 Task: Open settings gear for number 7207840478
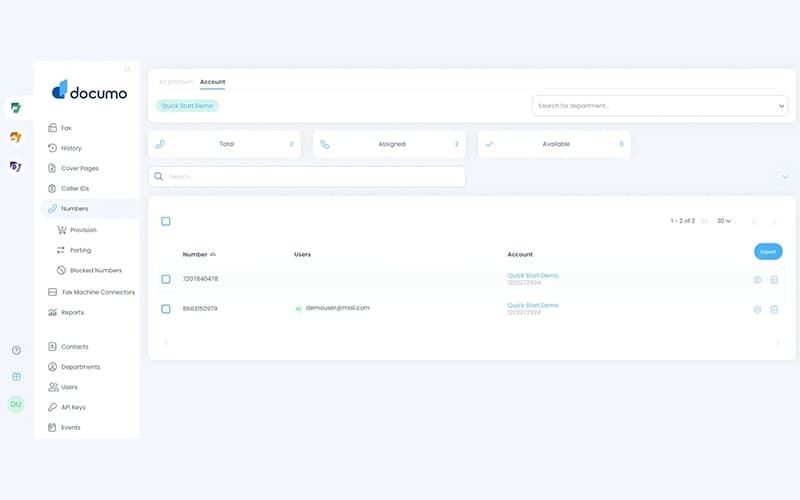point(757,280)
